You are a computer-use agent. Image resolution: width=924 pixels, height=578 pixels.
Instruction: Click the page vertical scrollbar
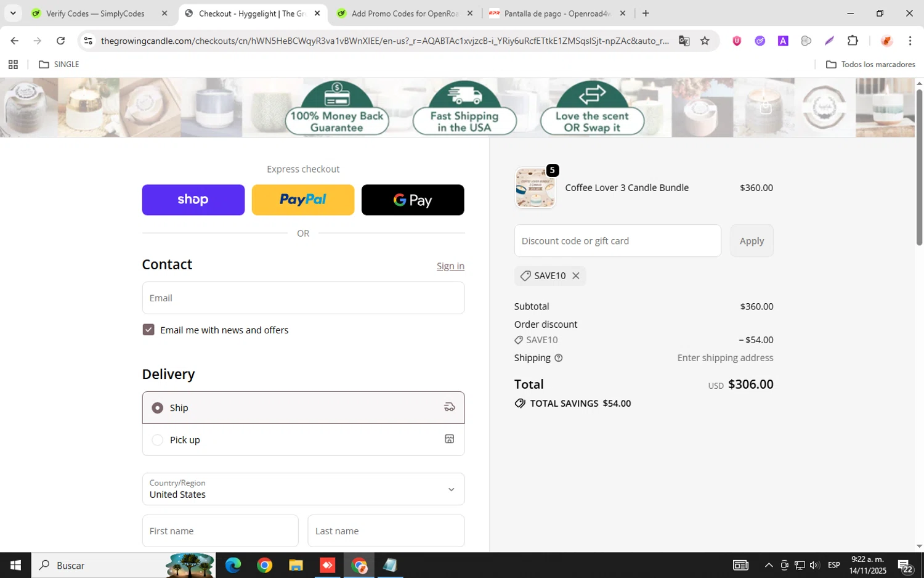pyautogui.click(x=919, y=167)
